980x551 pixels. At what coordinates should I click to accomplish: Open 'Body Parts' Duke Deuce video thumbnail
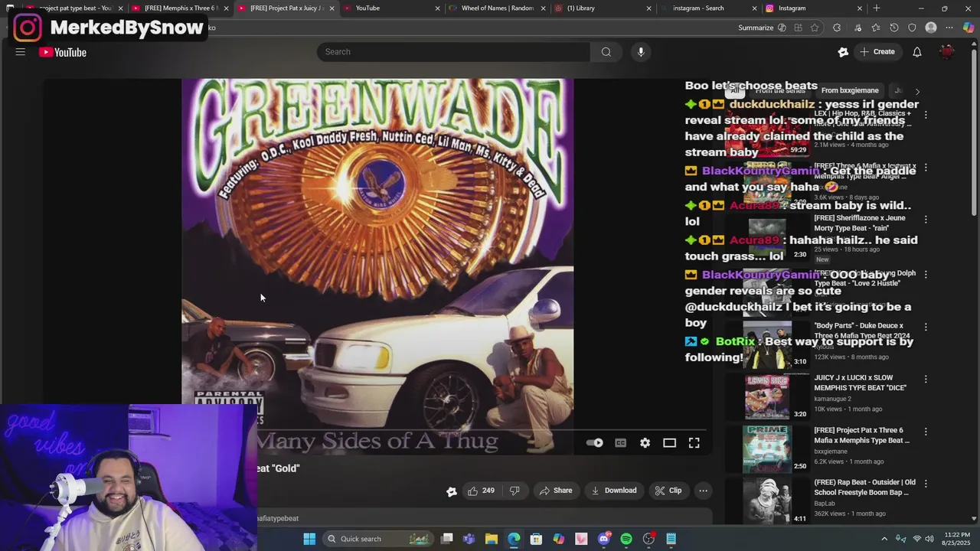(767, 344)
